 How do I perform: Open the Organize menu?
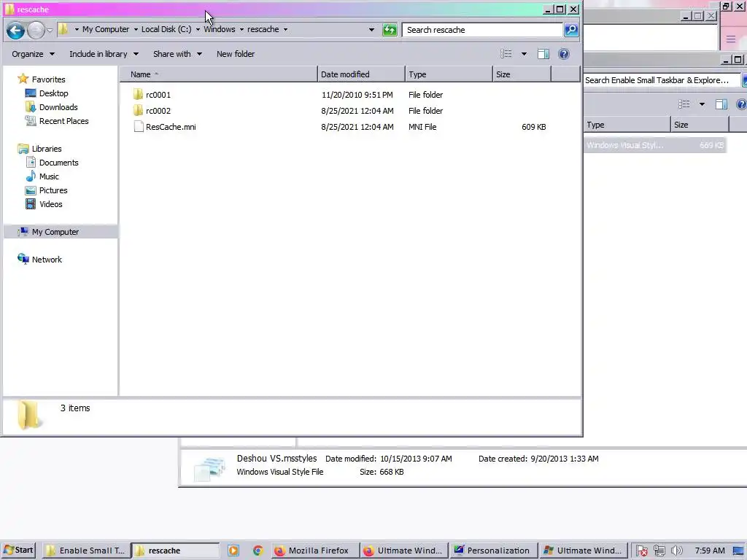[x=33, y=54]
